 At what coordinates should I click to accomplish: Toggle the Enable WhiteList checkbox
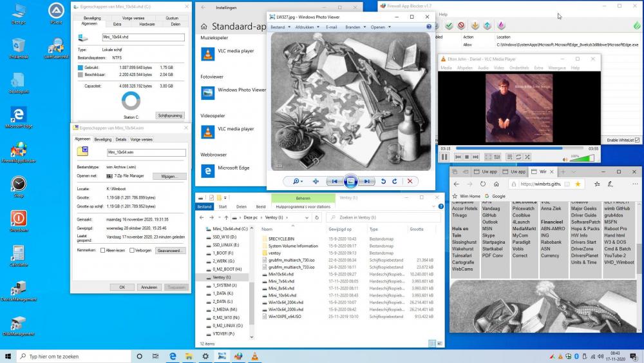638,140
